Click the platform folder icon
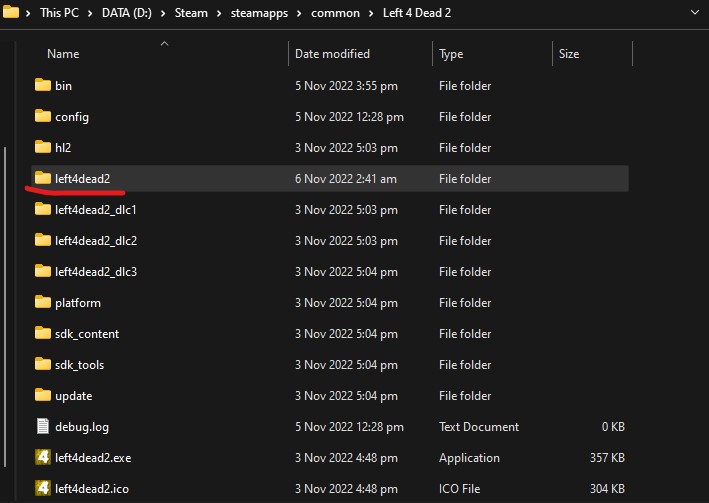Screen dimensions: 709x503 42,303
